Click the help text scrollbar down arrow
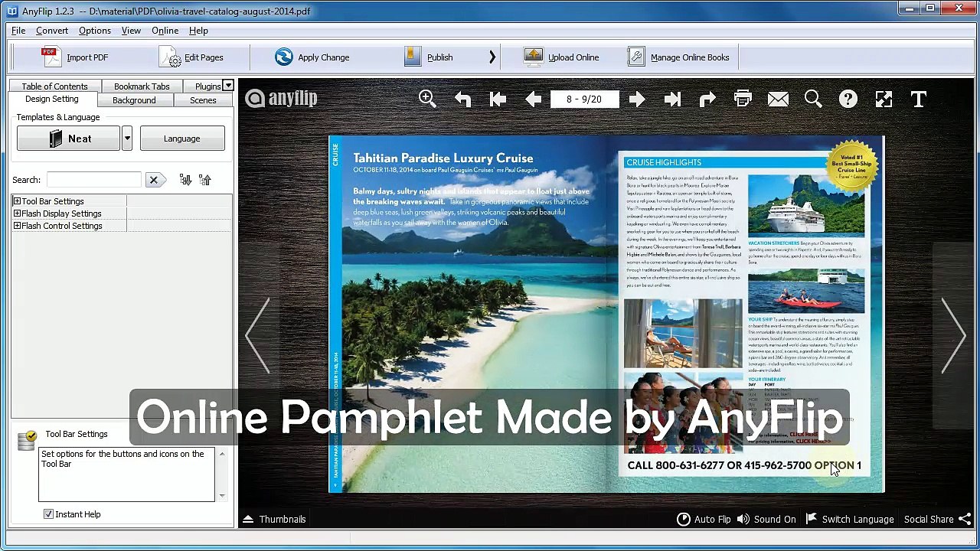The height and width of the screenshot is (551, 980). (222, 495)
